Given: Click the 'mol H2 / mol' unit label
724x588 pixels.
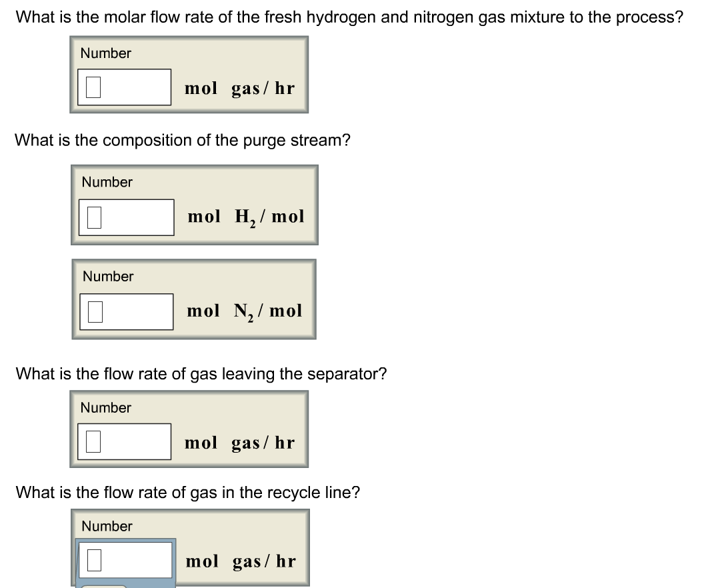Looking at the screenshot, I should 246,216.
